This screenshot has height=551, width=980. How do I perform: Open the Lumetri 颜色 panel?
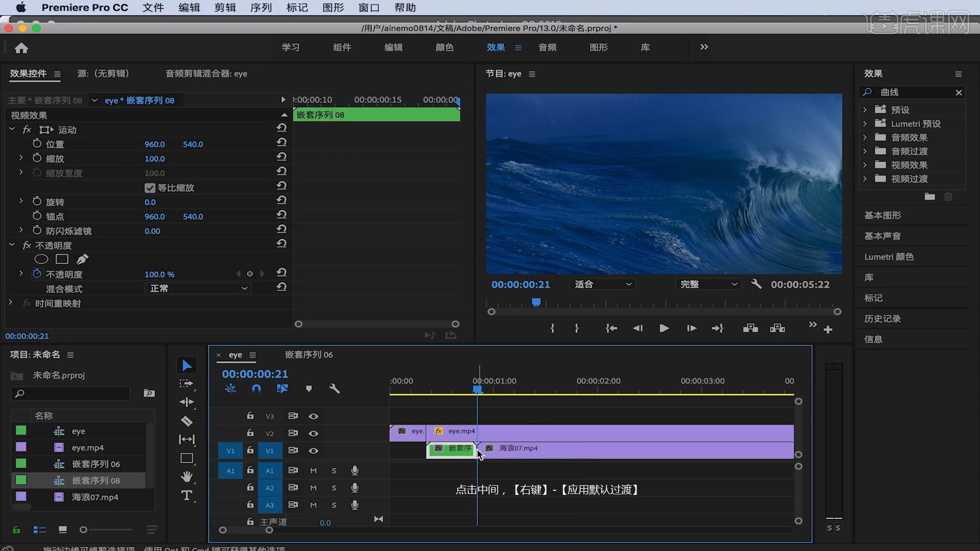[889, 257]
